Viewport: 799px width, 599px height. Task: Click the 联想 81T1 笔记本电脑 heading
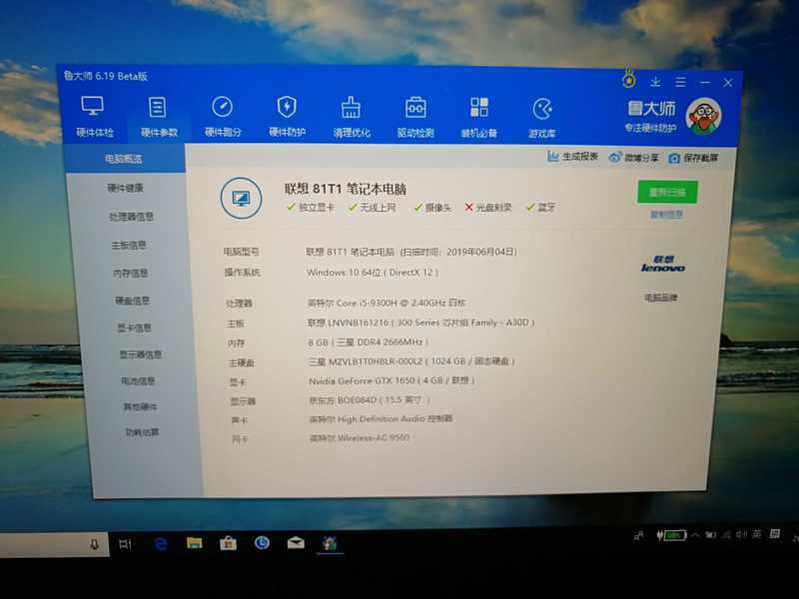[x=345, y=189]
